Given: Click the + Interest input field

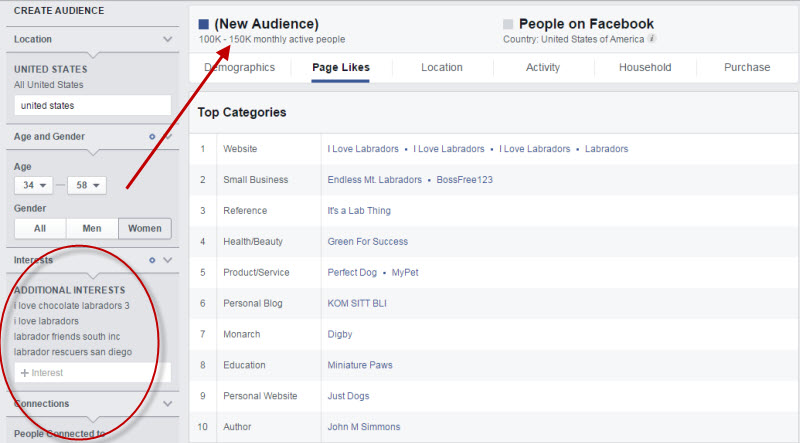Looking at the screenshot, I should tap(93, 373).
